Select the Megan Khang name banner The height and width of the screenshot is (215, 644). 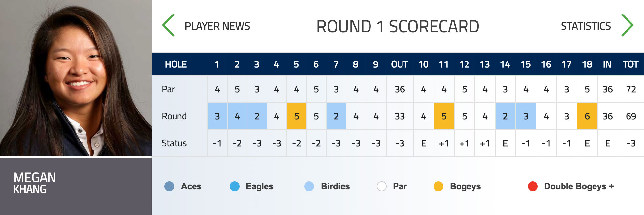point(76,187)
